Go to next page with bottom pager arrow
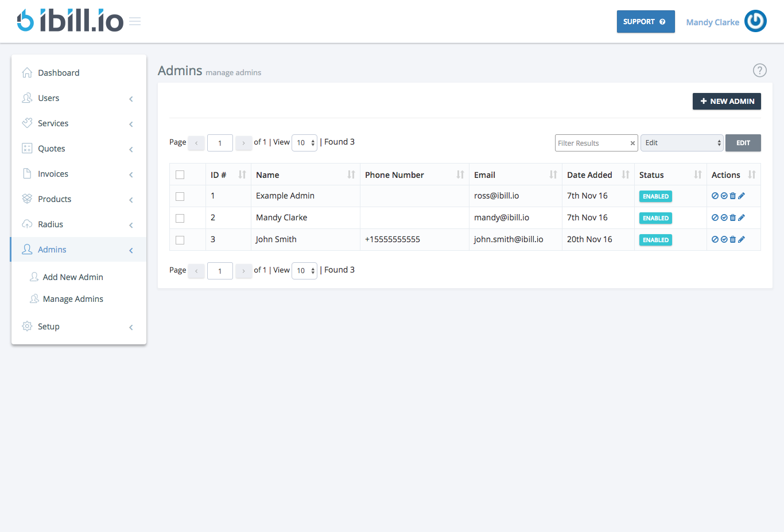Viewport: 784px width, 532px height. click(x=244, y=271)
